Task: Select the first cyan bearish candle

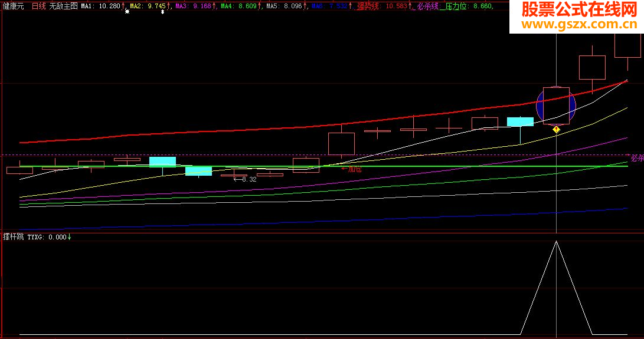Action: click(163, 162)
